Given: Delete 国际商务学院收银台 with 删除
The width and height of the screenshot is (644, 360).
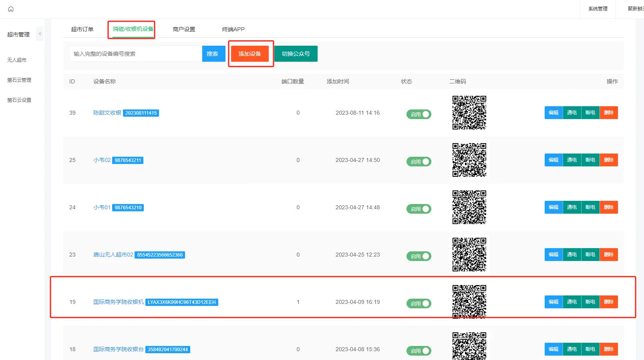Looking at the screenshot, I should pyautogui.click(x=609, y=349).
